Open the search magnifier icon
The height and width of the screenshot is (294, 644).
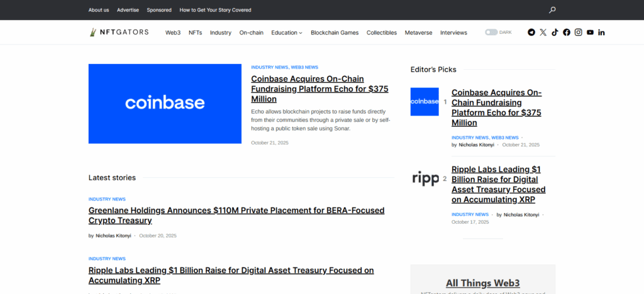(552, 10)
